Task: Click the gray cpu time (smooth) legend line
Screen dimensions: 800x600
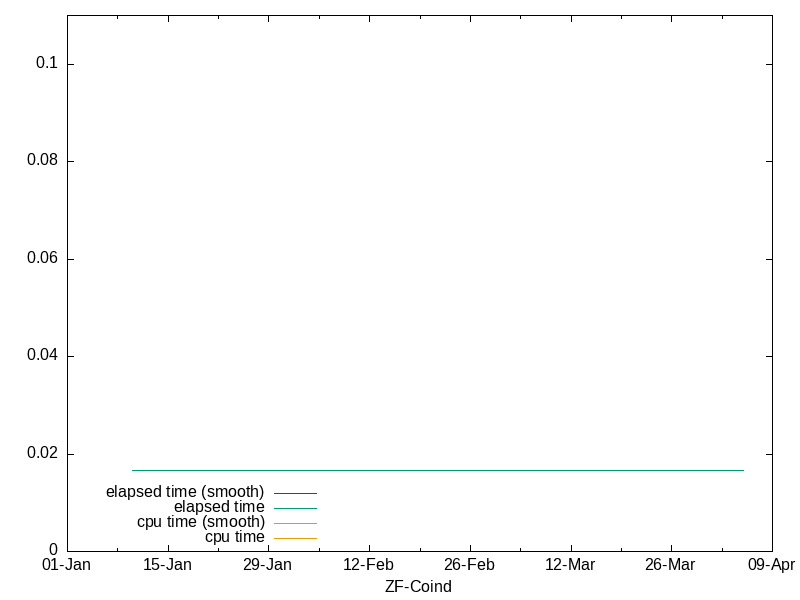Action: coord(295,523)
